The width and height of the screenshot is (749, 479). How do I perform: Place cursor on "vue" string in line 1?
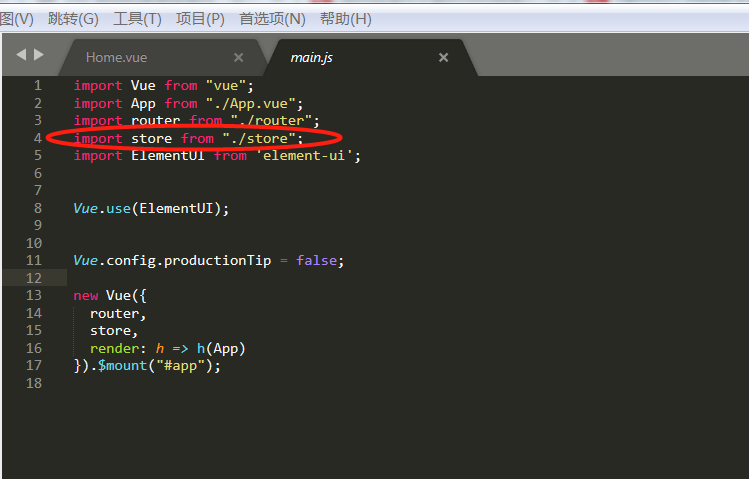pyautogui.click(x=225, y=86)
